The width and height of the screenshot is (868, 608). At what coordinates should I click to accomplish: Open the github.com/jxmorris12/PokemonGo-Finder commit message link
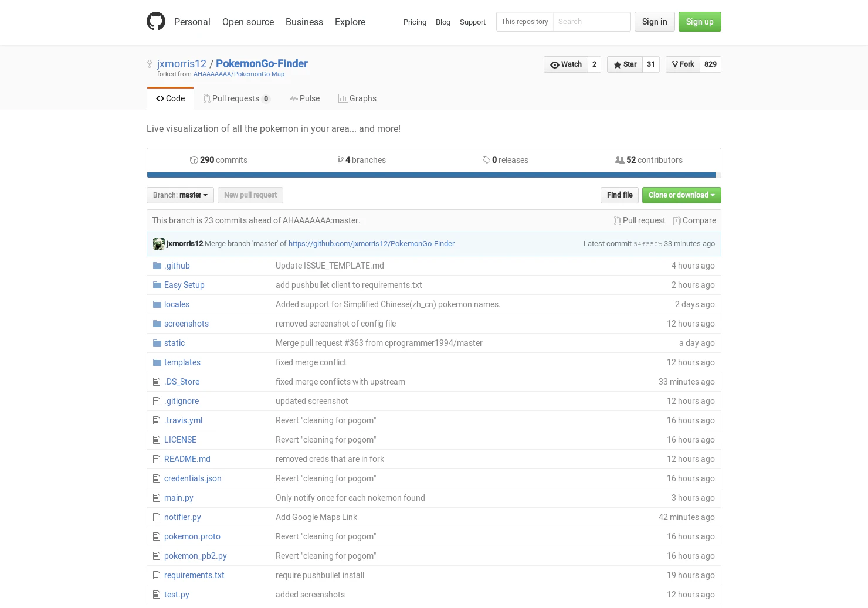point(371,244)
